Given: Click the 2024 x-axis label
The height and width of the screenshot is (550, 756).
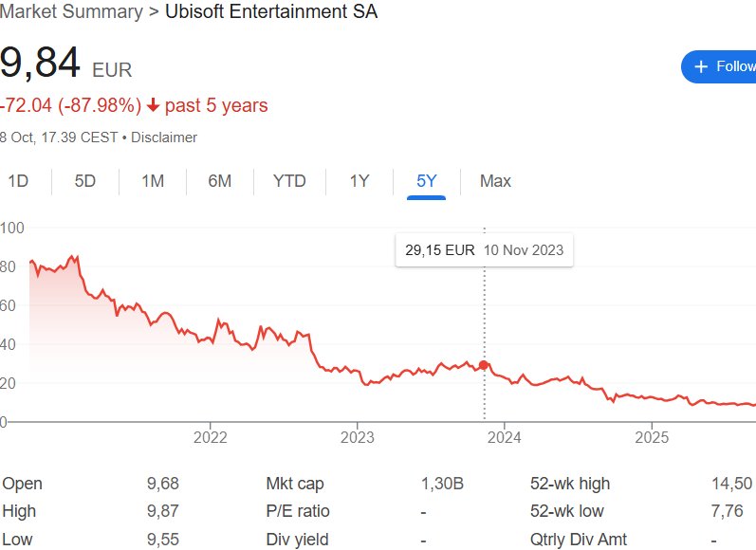Looking at the screenshot, I should (x=504, y=437).
